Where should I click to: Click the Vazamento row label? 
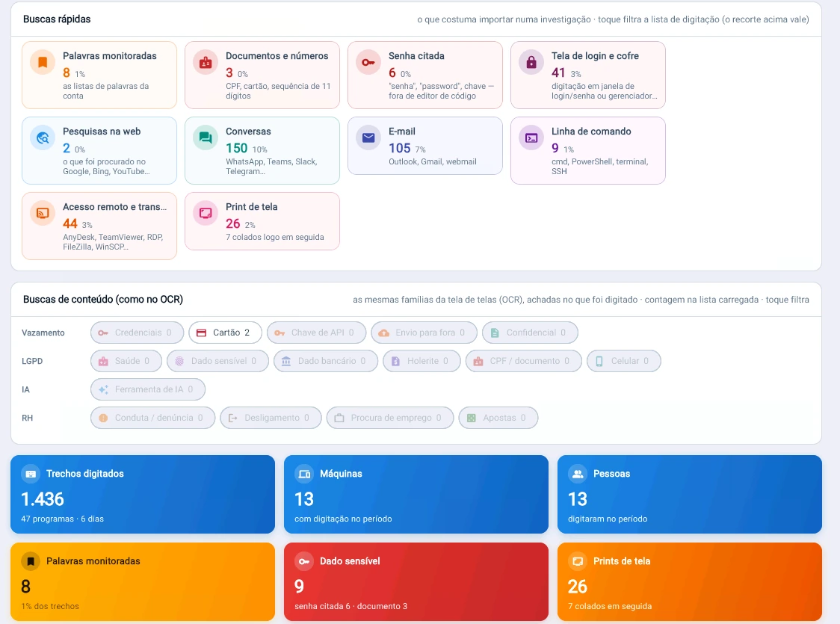[x=43, y=333]
